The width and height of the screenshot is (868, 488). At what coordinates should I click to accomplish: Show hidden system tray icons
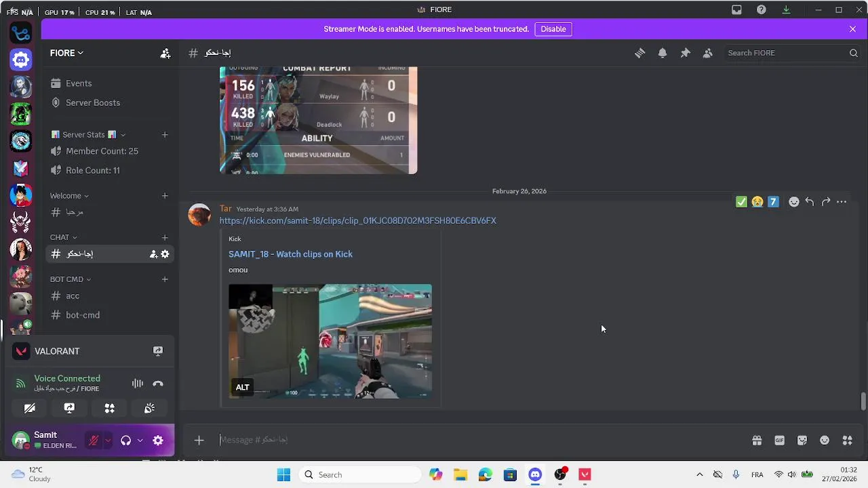pyautogui.click(x=700, y=475)
